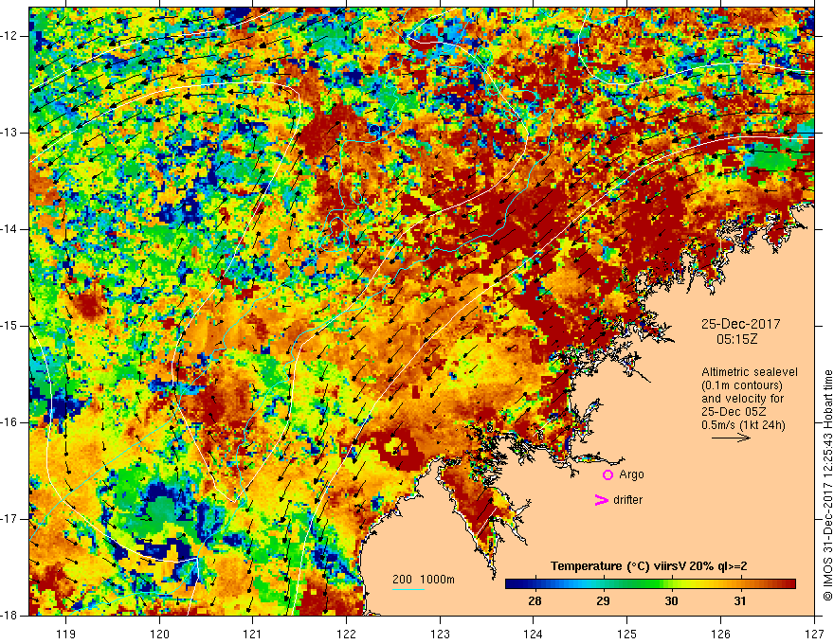Click the '31' colorbar tick label

(739, 601)
